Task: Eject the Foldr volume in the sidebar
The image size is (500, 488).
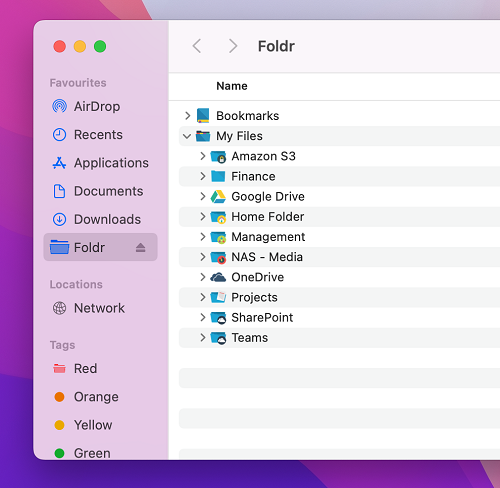Action: [141, 247]
